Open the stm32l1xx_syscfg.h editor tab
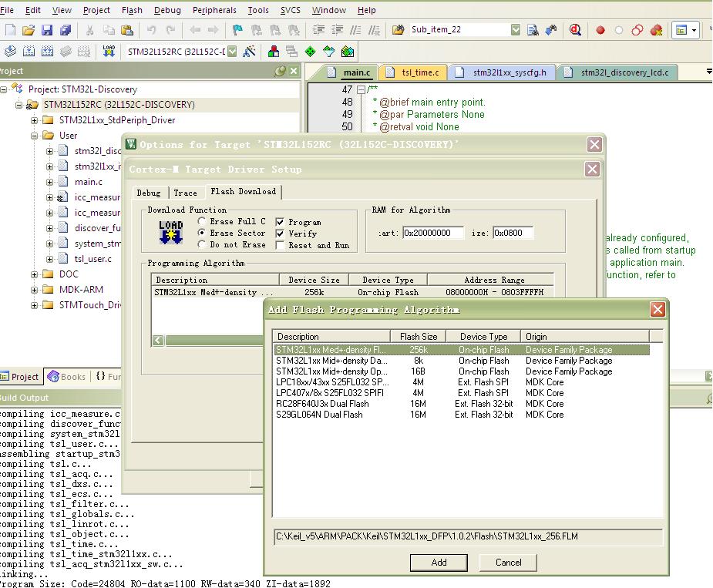This screenshot has width=713, height=588. pos(503,72)
